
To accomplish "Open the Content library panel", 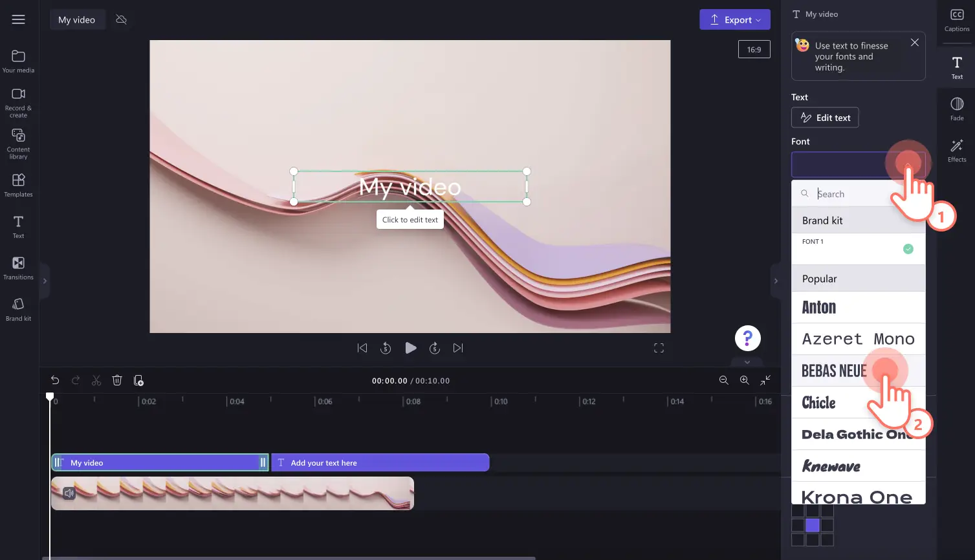I will (x=18, y=144).
